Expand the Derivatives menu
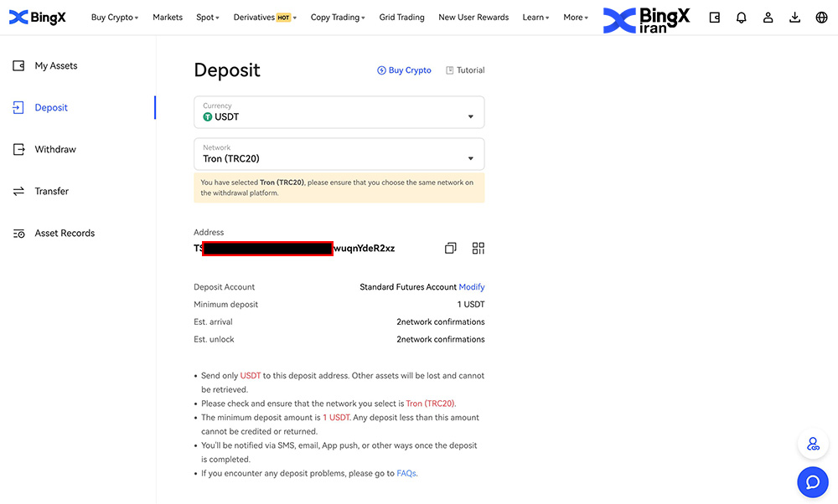This screenshot has height=504, width=838. click(x=265, y=18)
